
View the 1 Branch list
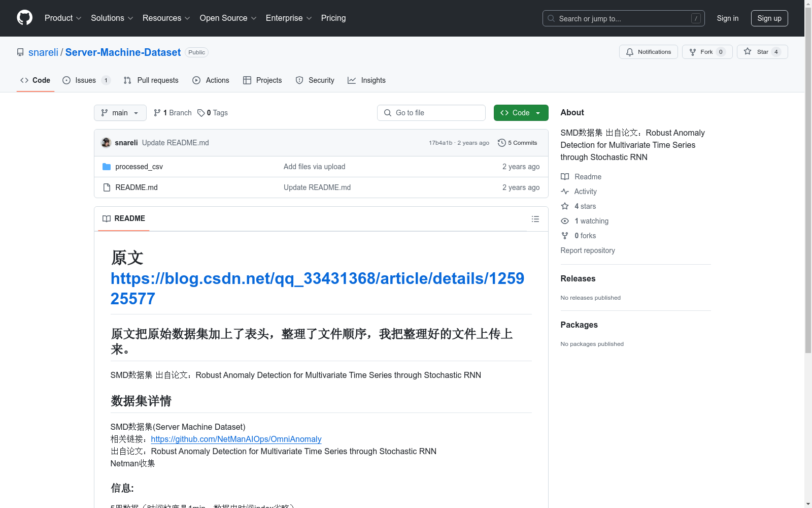[x=173, y=113]
